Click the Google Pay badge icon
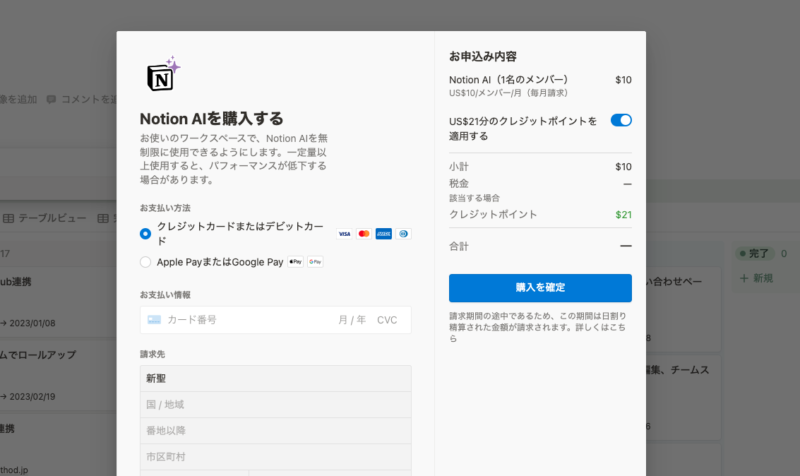 tap(315, 262)
